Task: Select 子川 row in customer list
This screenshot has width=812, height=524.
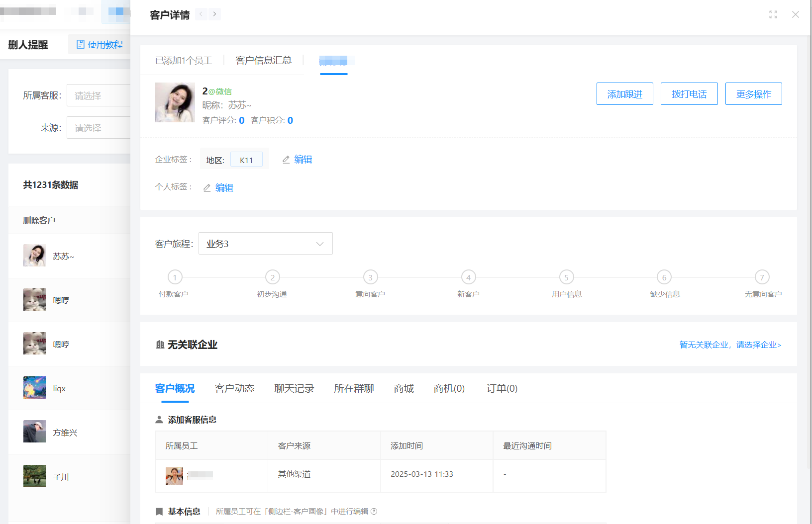Action: [x=70, y=476]
